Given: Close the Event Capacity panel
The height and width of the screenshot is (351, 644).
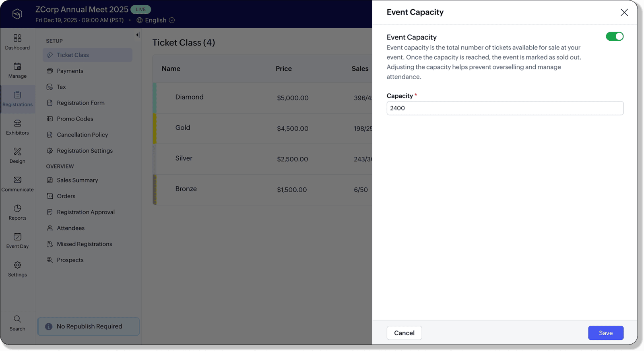Looking at the screenshot, I should 624,12.
